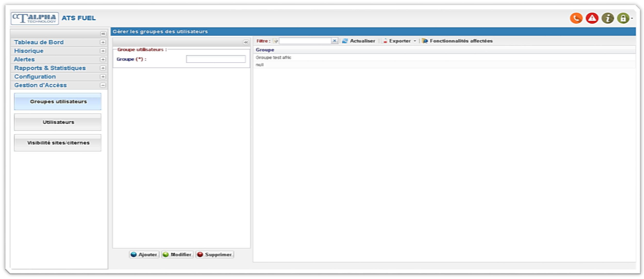This screenshot has width=644, height=279.
Task: Click into the Groupe (*) text field
Action: coord(216,59)
